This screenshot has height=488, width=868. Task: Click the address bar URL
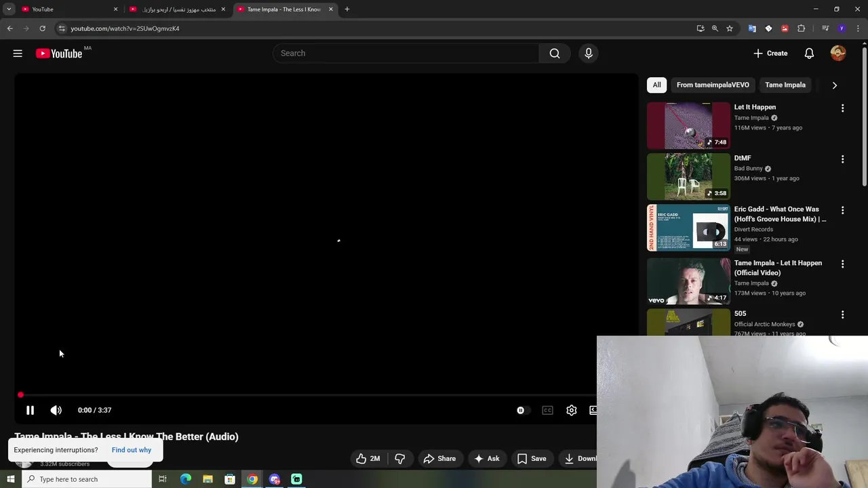coord(125,28)
